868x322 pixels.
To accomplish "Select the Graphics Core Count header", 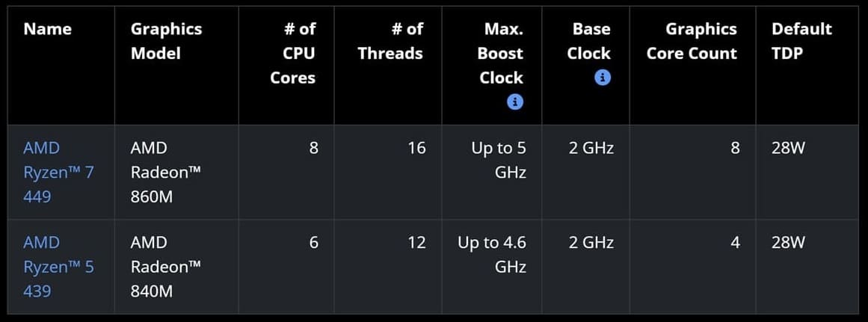I will pos(692,41).
